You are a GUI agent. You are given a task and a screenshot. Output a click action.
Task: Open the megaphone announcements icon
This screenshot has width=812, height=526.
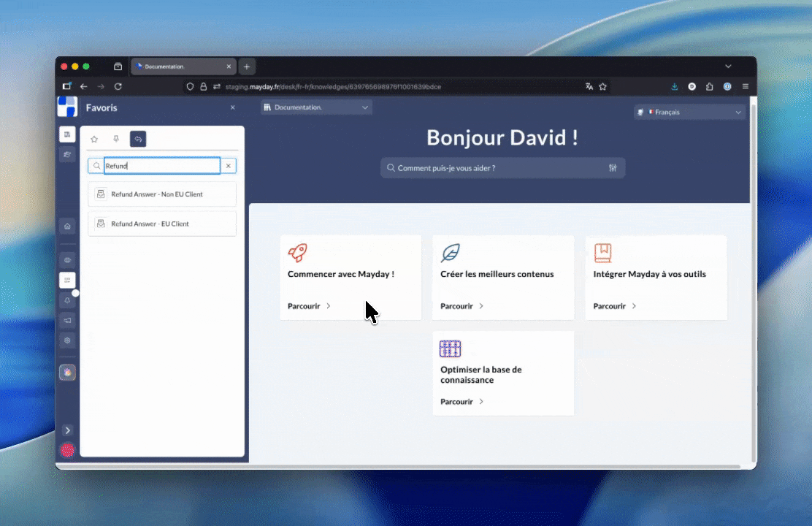tap(67, 320)
